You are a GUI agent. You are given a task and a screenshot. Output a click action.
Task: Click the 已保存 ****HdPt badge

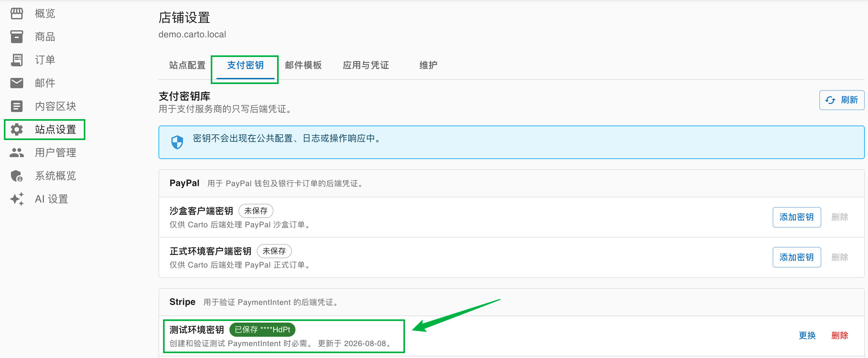(262, 330)
